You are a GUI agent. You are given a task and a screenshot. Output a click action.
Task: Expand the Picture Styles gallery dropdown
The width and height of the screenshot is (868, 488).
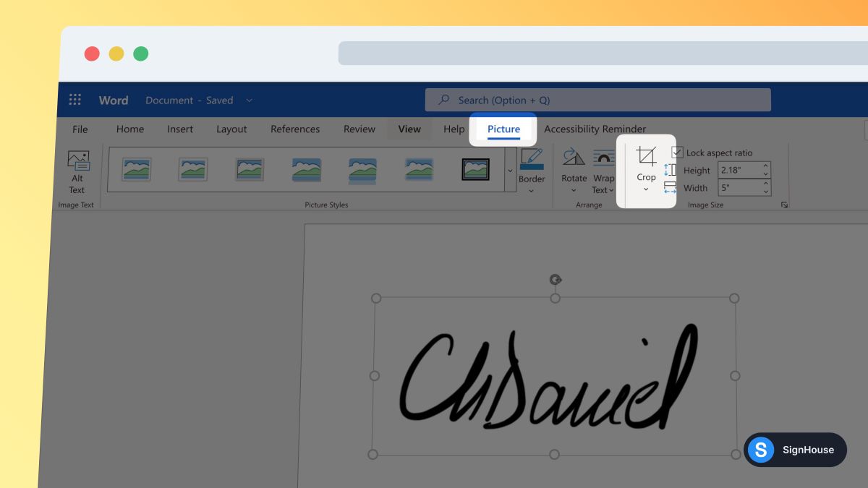click(x=509, y=169)
